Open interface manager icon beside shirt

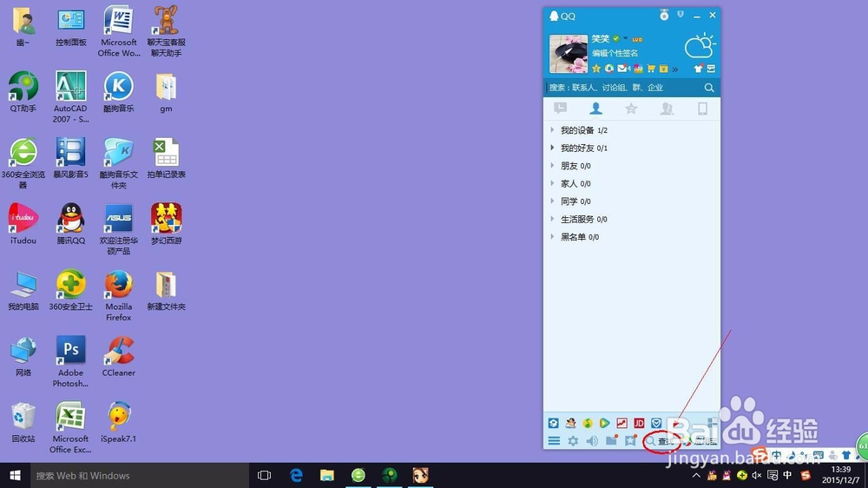(712, 69)
